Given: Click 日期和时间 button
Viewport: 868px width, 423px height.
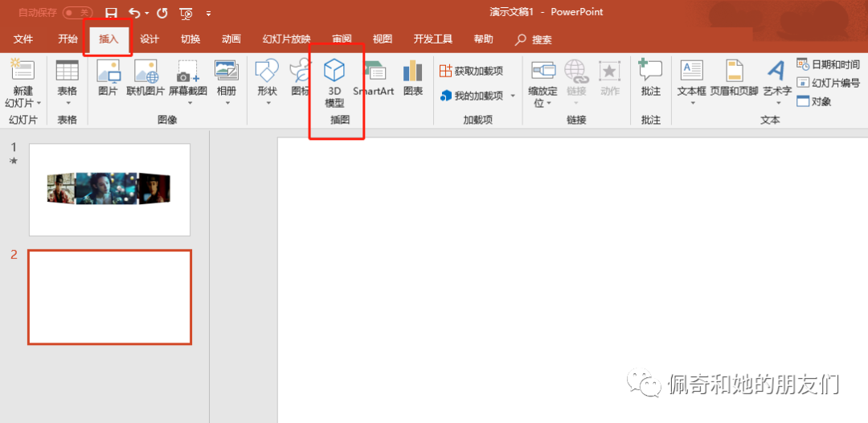Looking at the screenshot, I should 828,64.
